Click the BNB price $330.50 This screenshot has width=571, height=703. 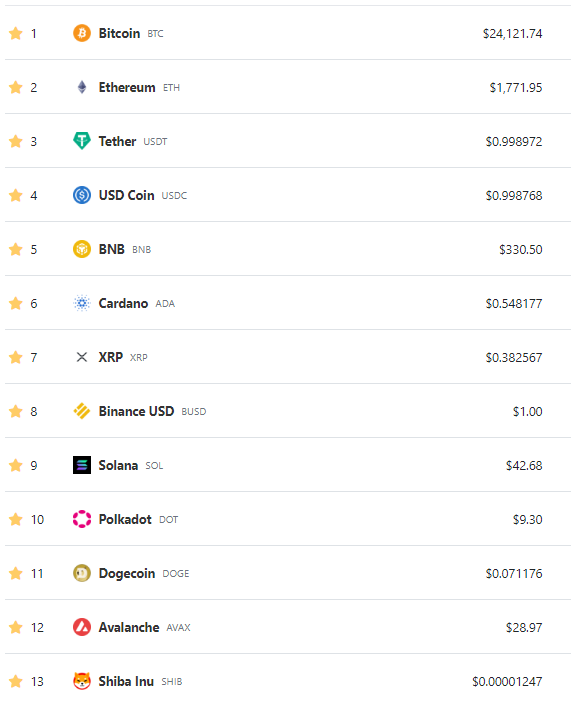(520, 249)
